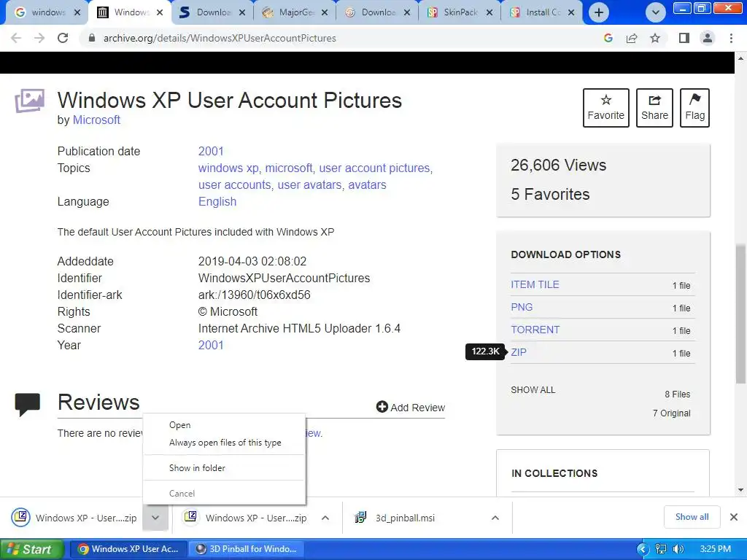Expand options for second zip download

[x=325, y=518]
